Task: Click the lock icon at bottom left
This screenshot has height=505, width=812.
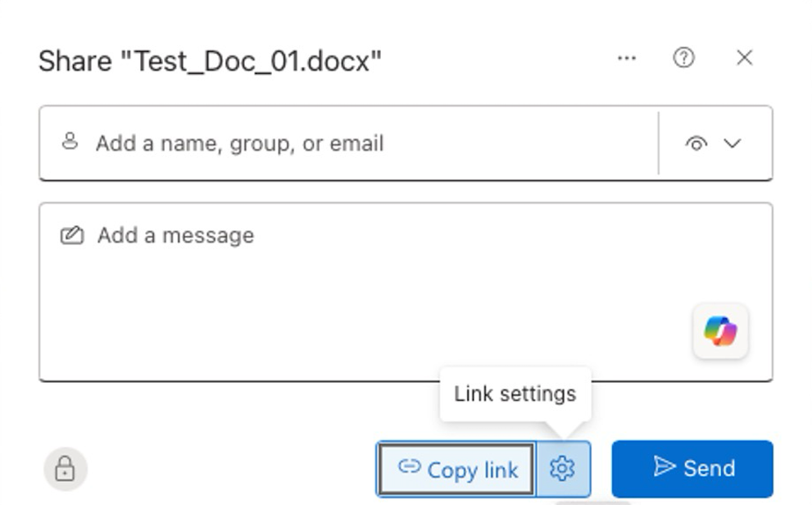Action: click(x=65, y=469)
